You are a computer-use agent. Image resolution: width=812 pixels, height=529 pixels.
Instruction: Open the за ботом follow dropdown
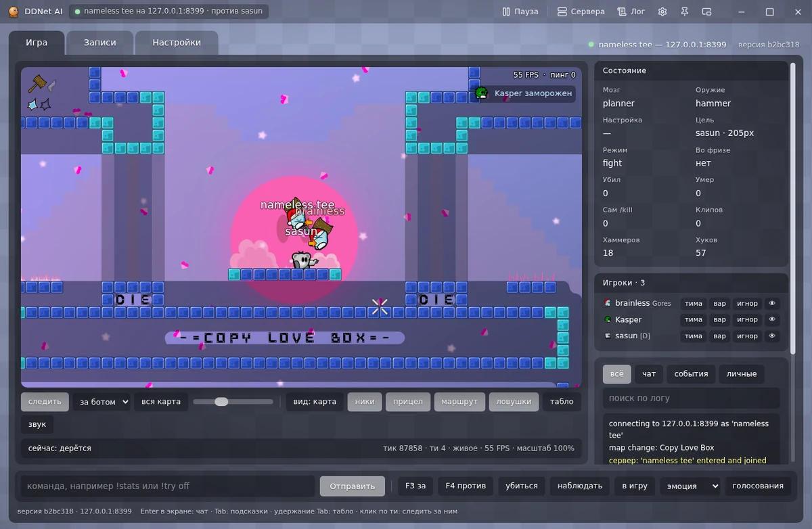[x=101, y=402]
